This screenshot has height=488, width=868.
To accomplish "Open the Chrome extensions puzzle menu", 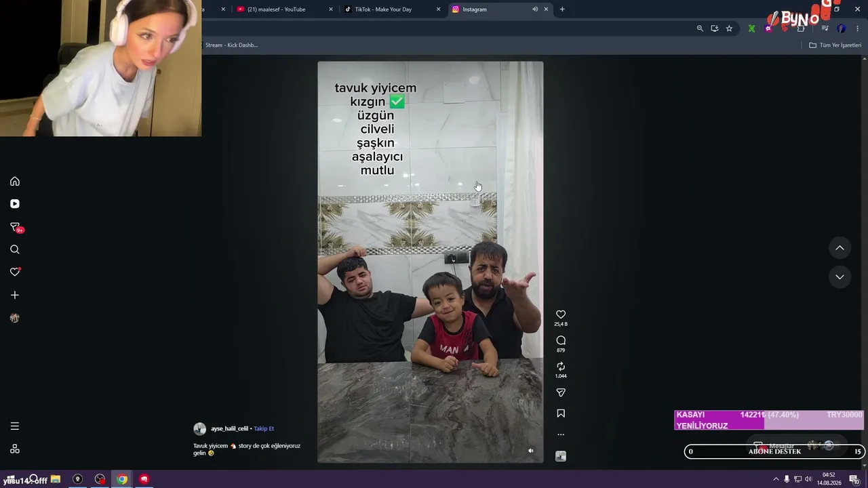I will tap(801, 28).
